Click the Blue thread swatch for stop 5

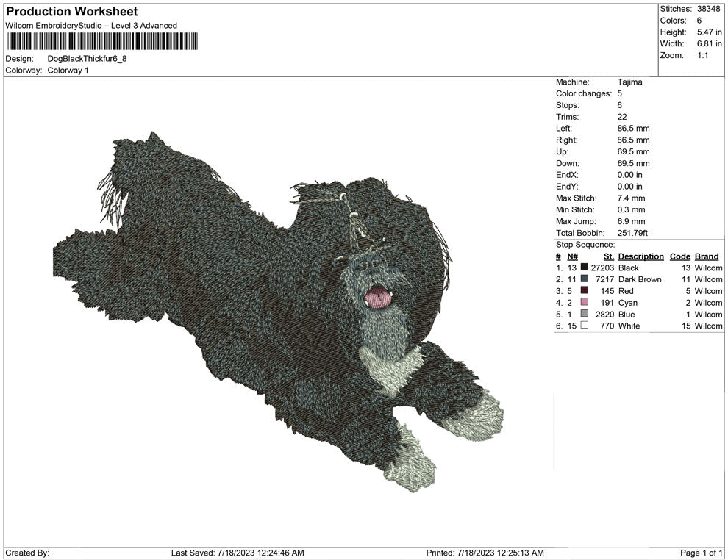[x=583, y=314]
